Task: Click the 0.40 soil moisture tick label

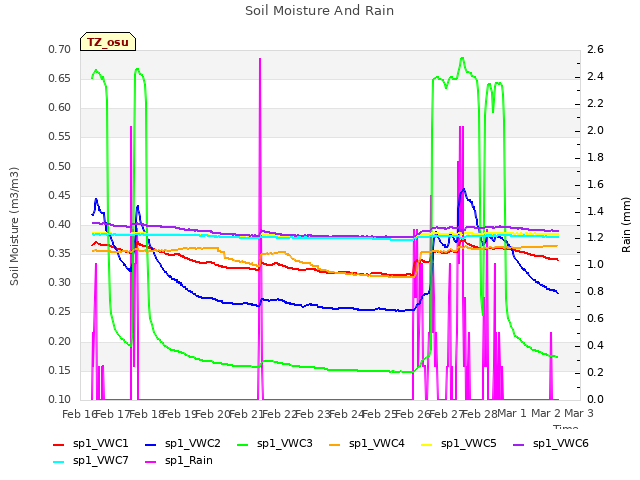Action: 60,224
